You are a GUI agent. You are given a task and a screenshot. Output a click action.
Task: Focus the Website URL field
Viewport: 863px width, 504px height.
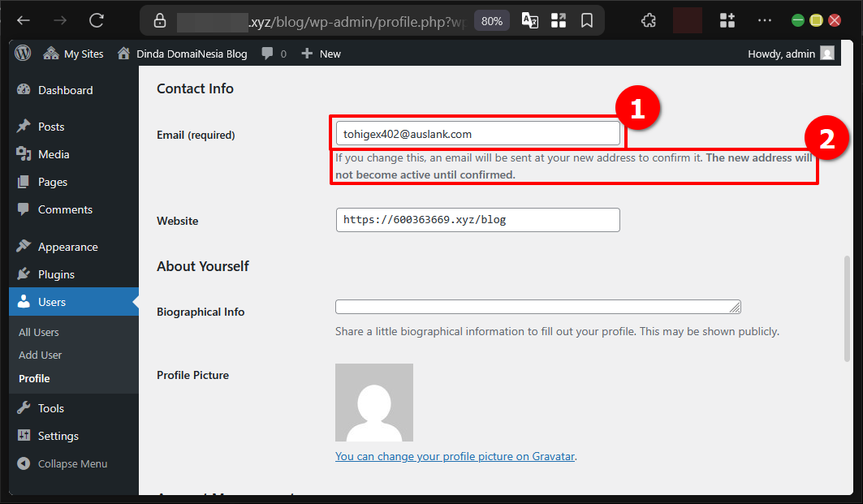tap(477, 220)
